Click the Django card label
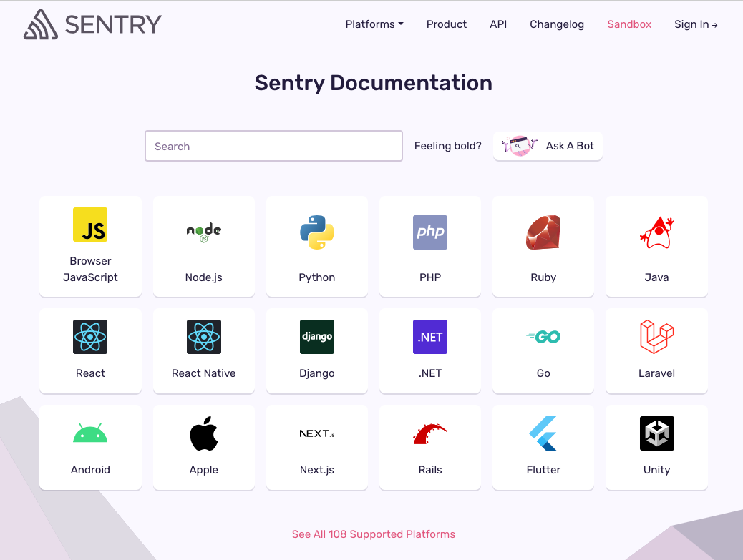This screenshot has height=560, width=743. (x=317, y=373)
